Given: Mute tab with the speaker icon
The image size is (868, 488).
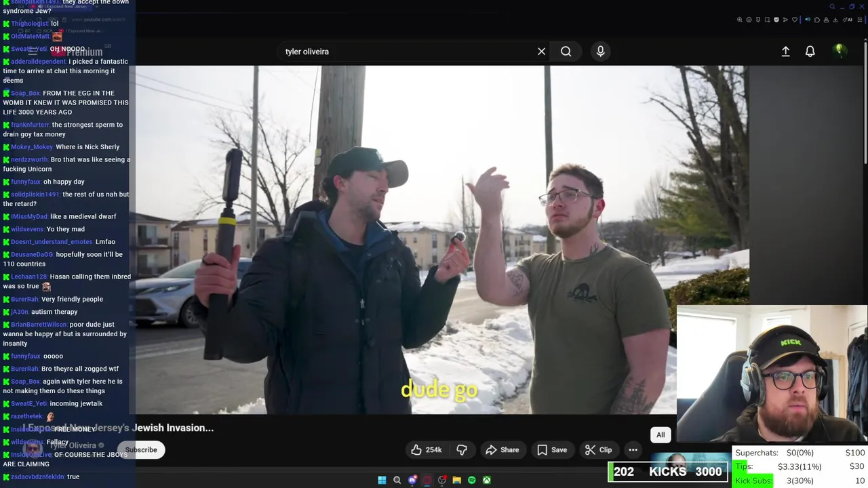Looking at the screenshot, I should 808,20.
